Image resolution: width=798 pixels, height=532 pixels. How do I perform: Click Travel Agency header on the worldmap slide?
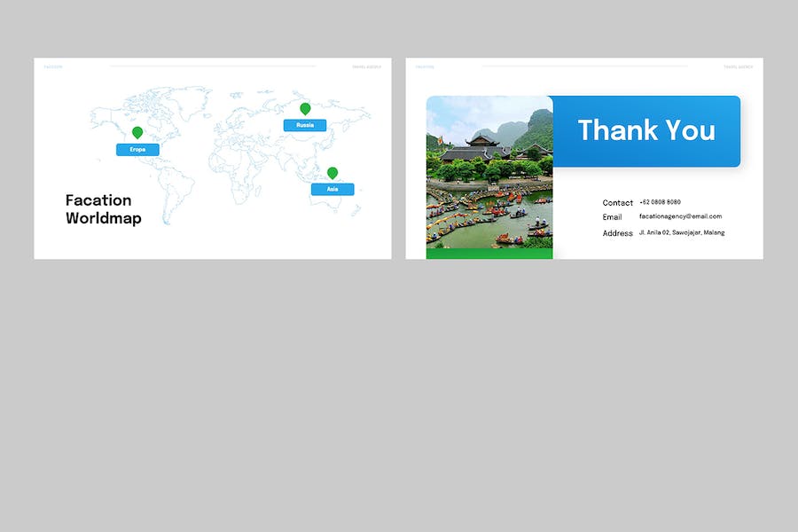[366, 66]
